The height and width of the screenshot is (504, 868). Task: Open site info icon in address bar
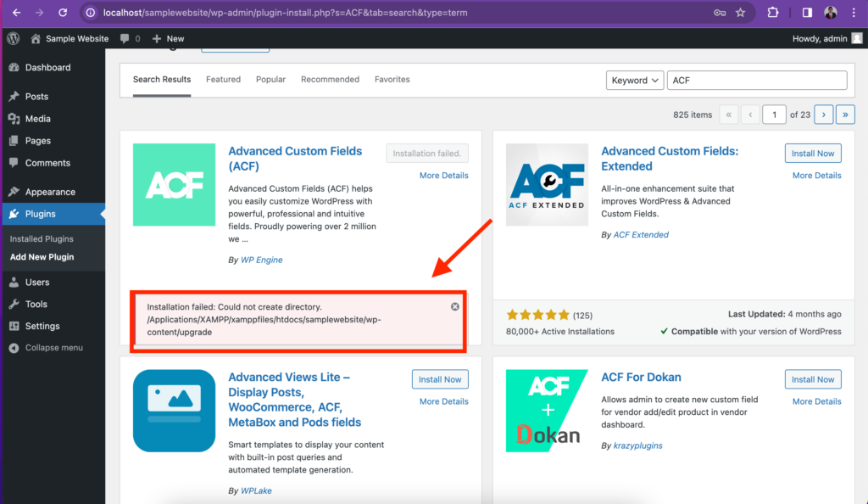[91, 12]
